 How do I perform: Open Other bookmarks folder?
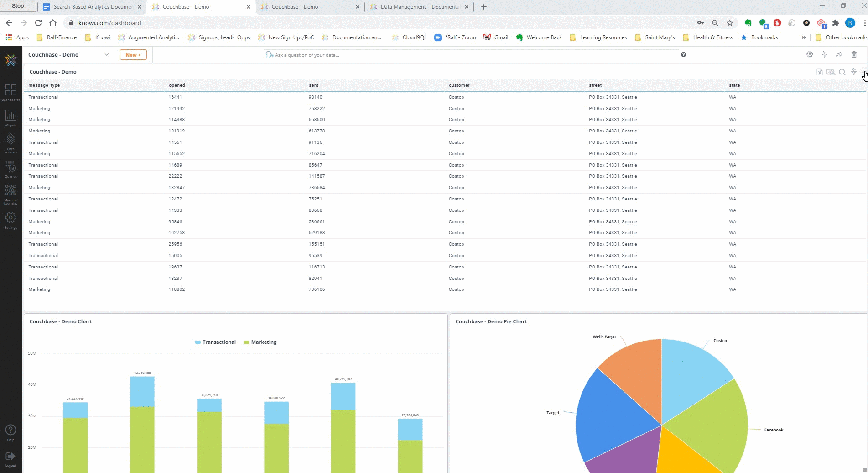click(x=841, y=37)
